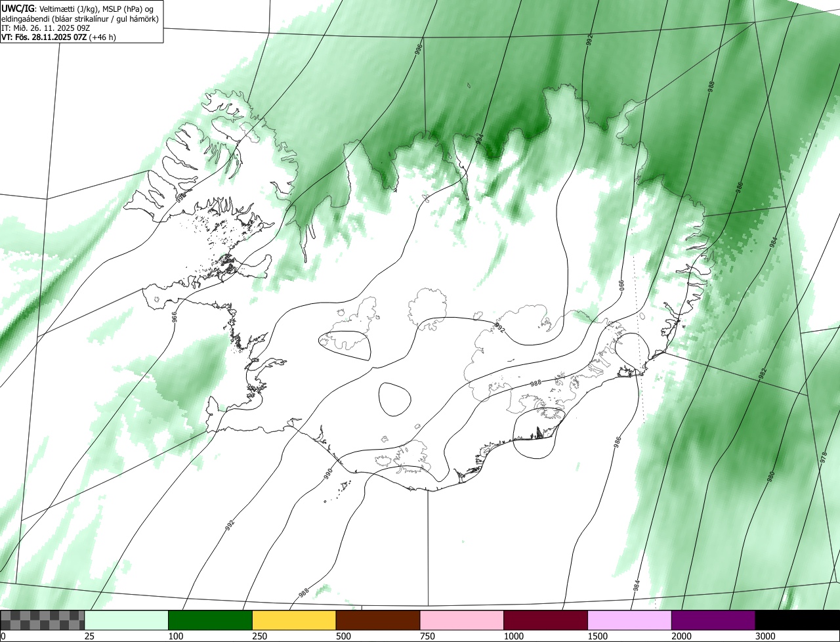Click the legend value 25
This screenshot has height=642, width=840.
(x=90, y=636)
